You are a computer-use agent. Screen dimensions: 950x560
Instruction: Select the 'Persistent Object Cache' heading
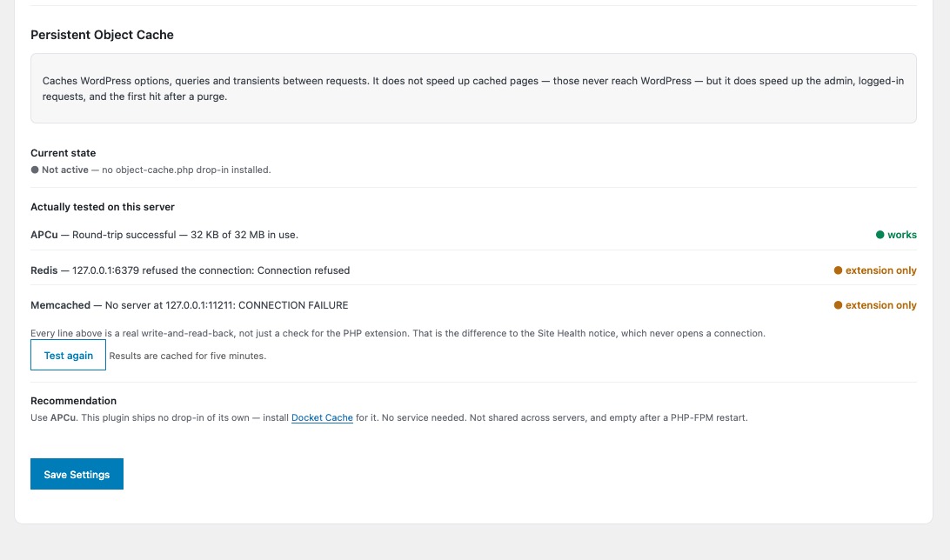click(x=102, y=35)
